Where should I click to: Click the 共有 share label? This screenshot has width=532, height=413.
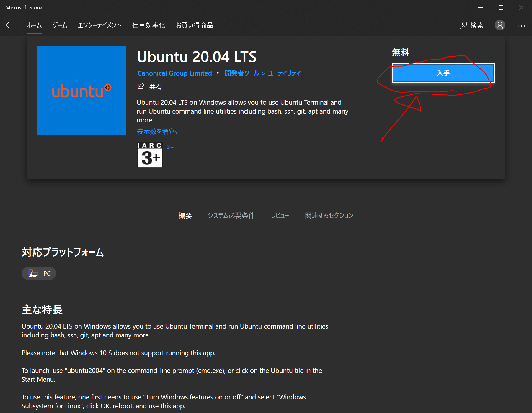click(156, 87)
